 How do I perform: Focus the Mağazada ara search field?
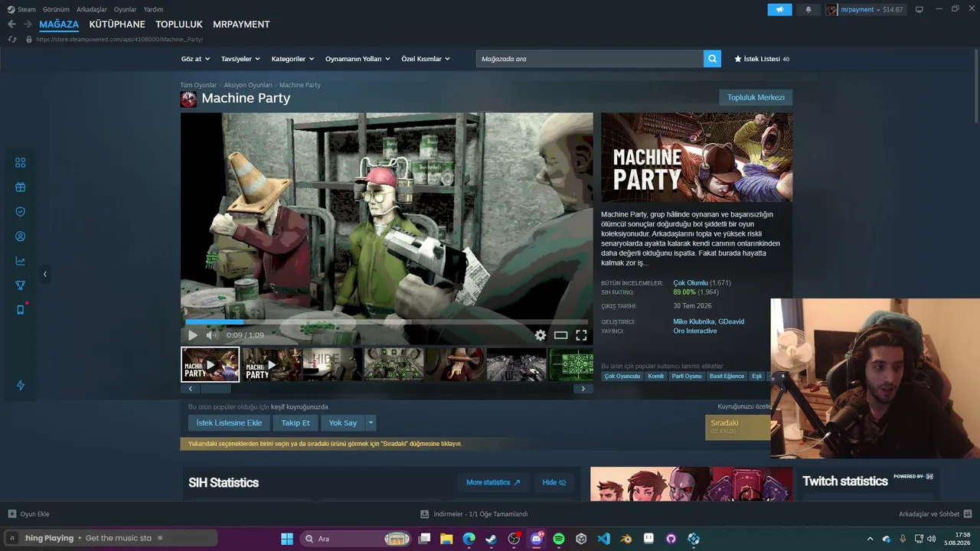click(x=590, y=58)
